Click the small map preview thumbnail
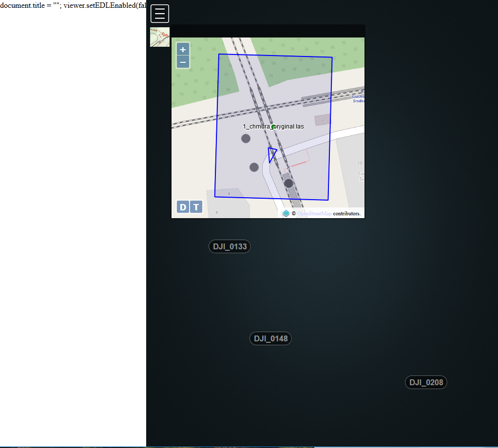This screenshot has width=498, height=448. [x=159, y=37]
